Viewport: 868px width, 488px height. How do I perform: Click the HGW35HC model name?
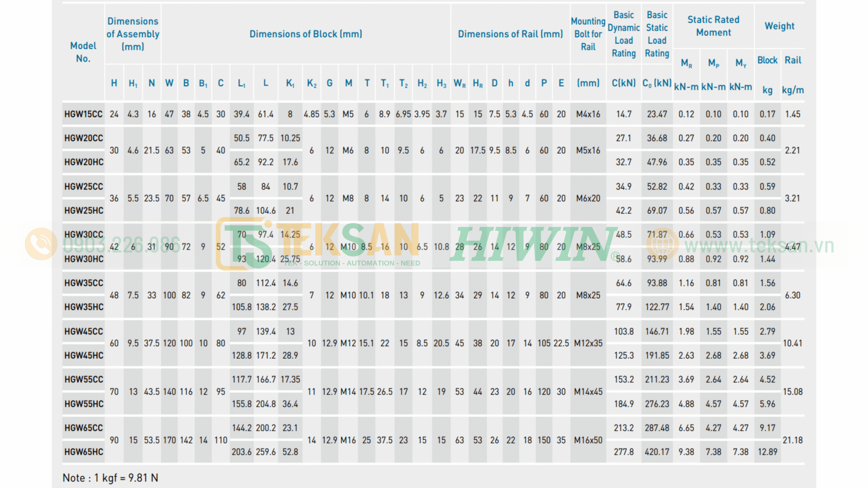click(x=84, y=307)
